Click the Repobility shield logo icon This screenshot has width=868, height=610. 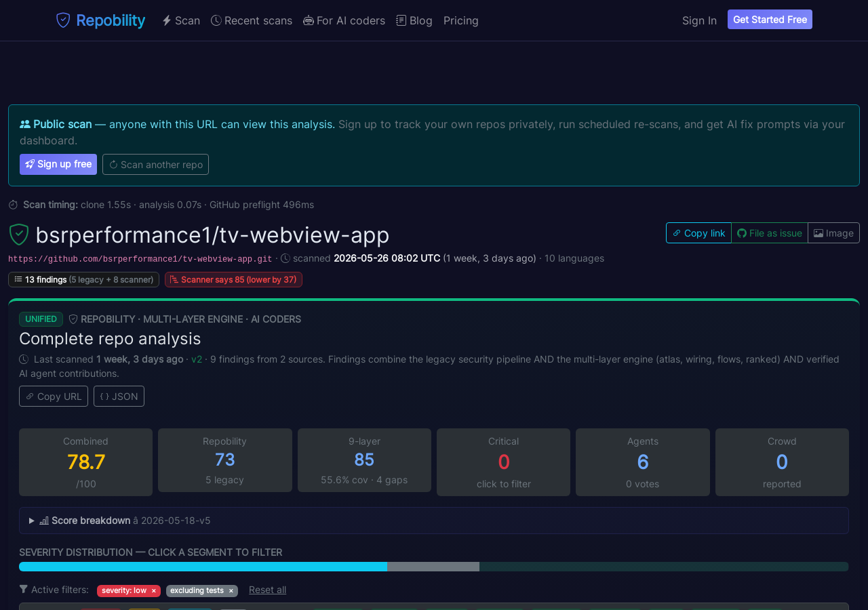(63, 20)
